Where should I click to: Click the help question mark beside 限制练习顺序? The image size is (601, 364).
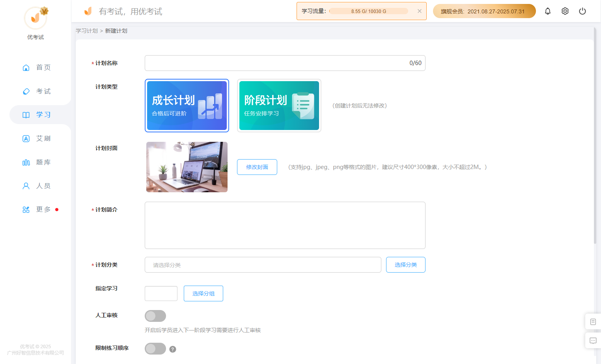pos(173,349)
